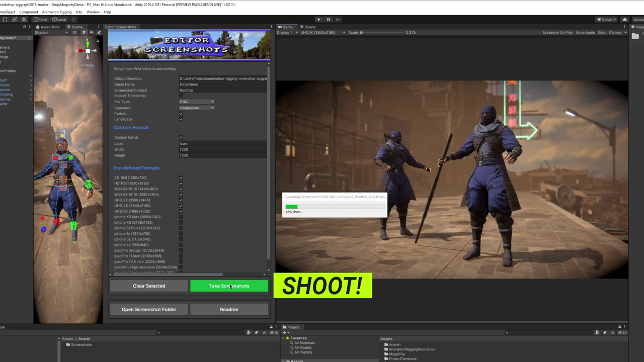Click the scene orientation gizmo

[x=87, y=51]
